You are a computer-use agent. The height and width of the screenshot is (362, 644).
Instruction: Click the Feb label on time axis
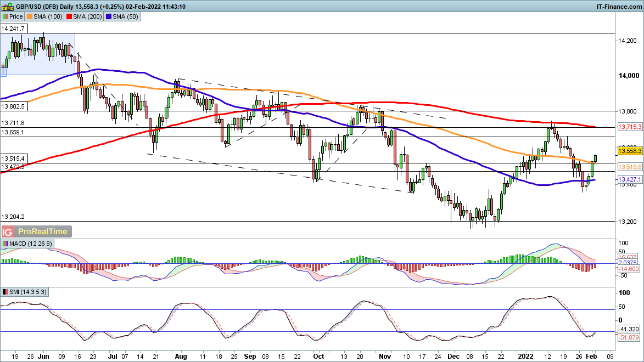tap(590, 357)
